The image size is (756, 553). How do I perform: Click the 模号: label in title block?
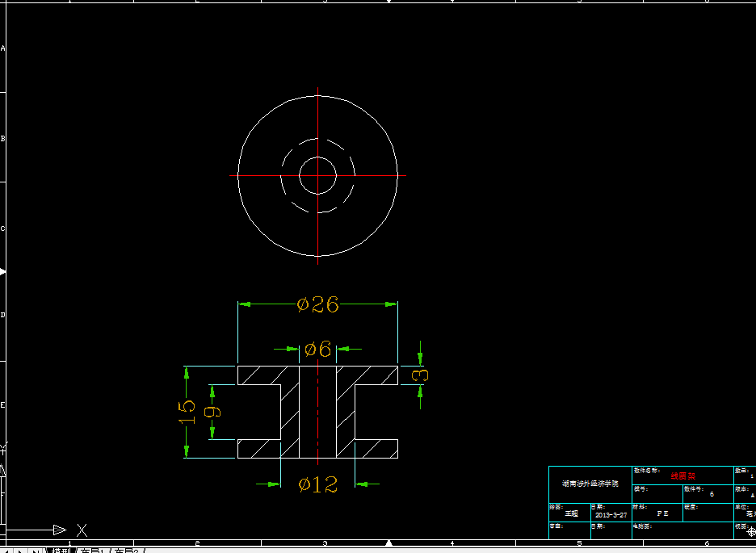[640, 488]
